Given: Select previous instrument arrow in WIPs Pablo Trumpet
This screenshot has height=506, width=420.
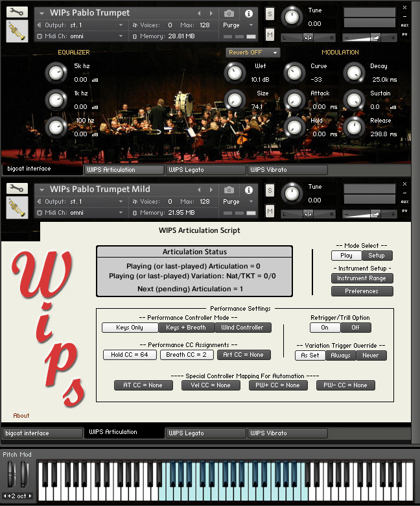Looking at the screenshot, I should click(x=199, y=13).
